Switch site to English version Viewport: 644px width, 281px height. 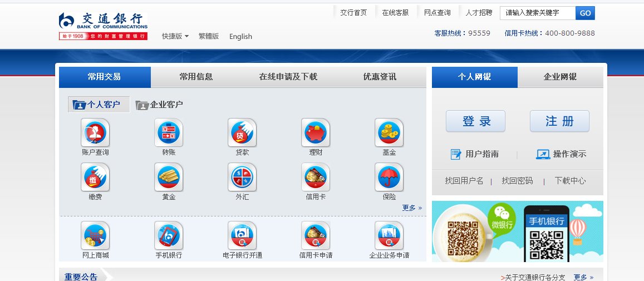tap(240, 36)
